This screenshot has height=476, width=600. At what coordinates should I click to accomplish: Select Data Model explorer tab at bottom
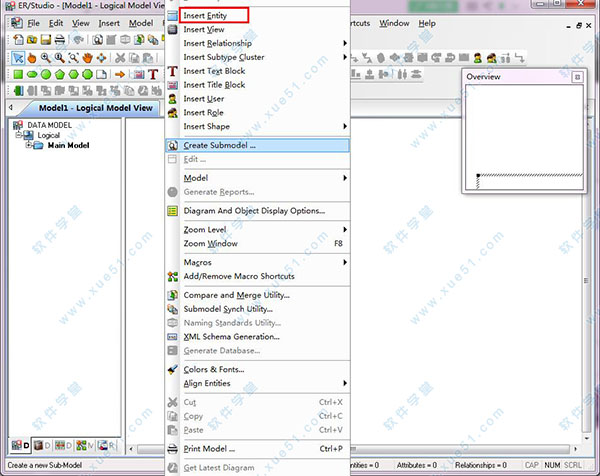point(20,445)
